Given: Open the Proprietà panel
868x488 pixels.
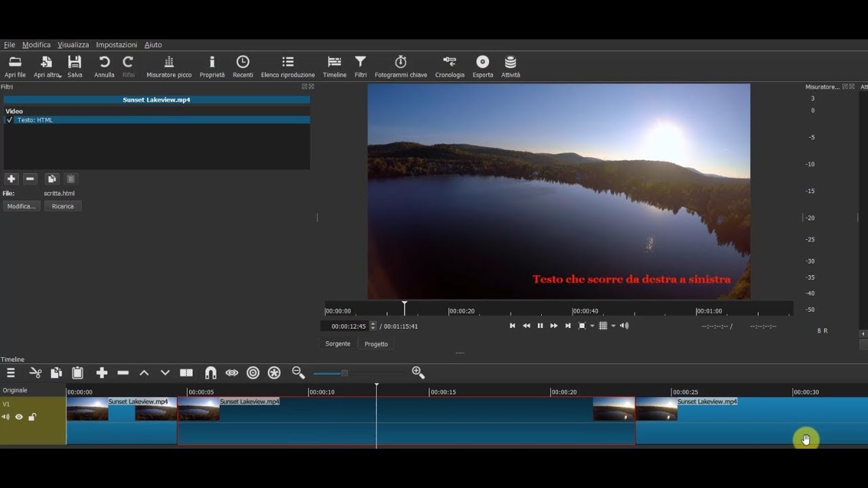Looking at the screenshot, I should (x=212, y=66).
